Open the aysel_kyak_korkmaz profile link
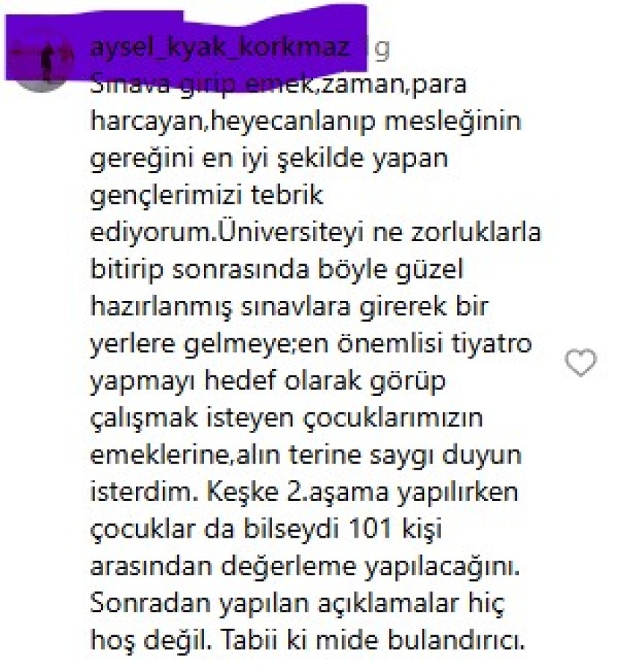The width and height of the screenshot is (620, 672). point(220,48)
